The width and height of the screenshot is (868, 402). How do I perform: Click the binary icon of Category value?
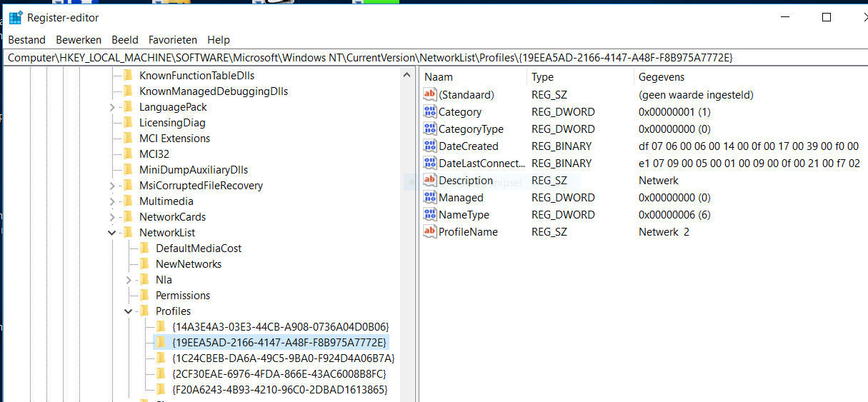click(430, 112)
